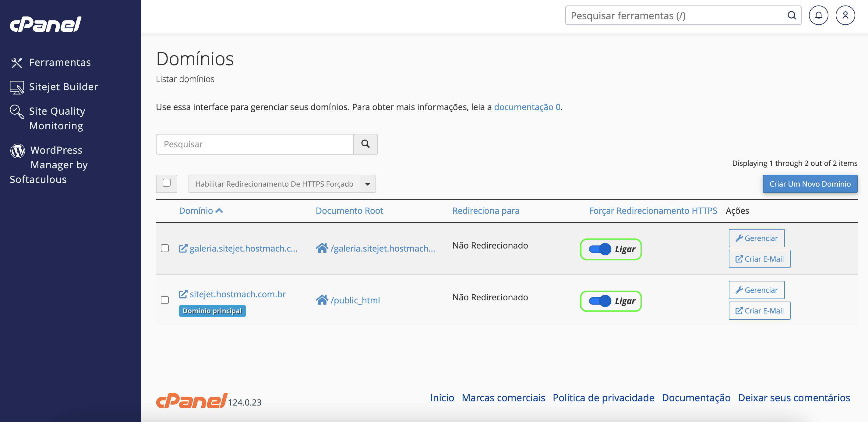
Task: Open Site Quality Monitoring magnifier icon
Action: tap(17, 112)
